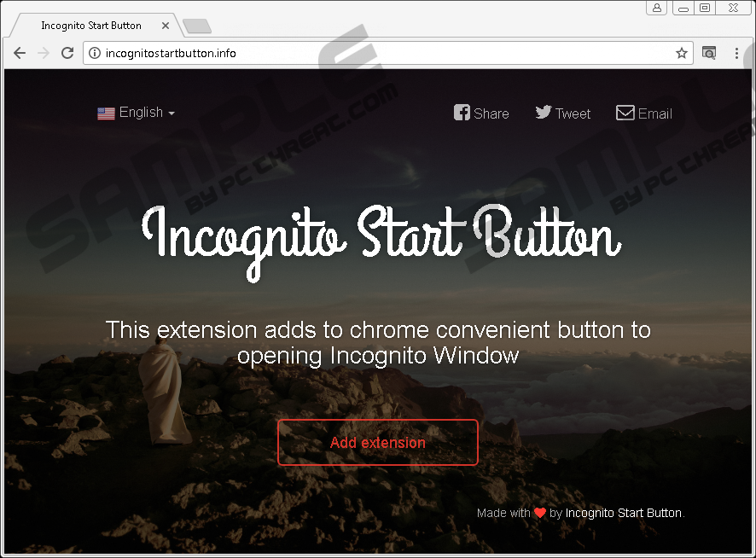Image resolution: width=756 pixels, height=558 pixels.
Task: Open the Chrome three-dot menu
Action: tap(737, 53)
